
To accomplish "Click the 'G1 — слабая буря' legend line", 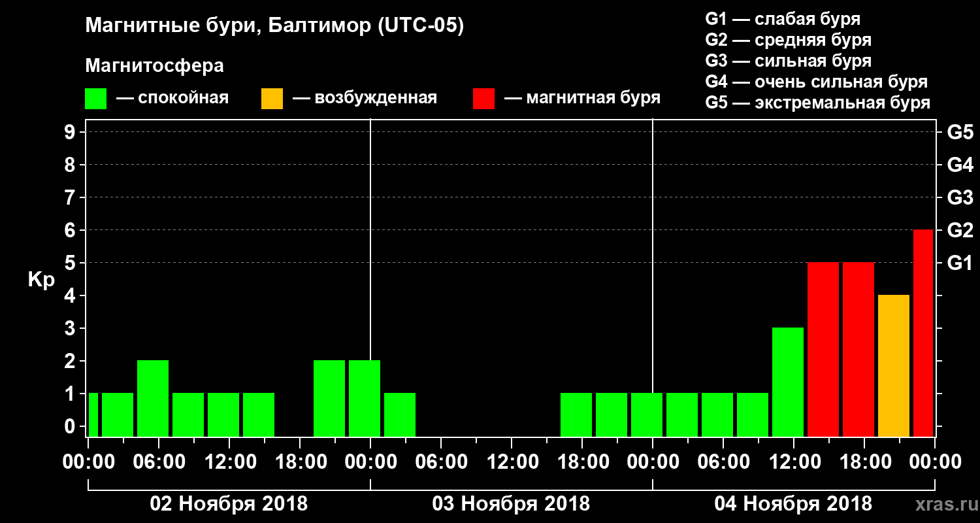I will [783, 19].
